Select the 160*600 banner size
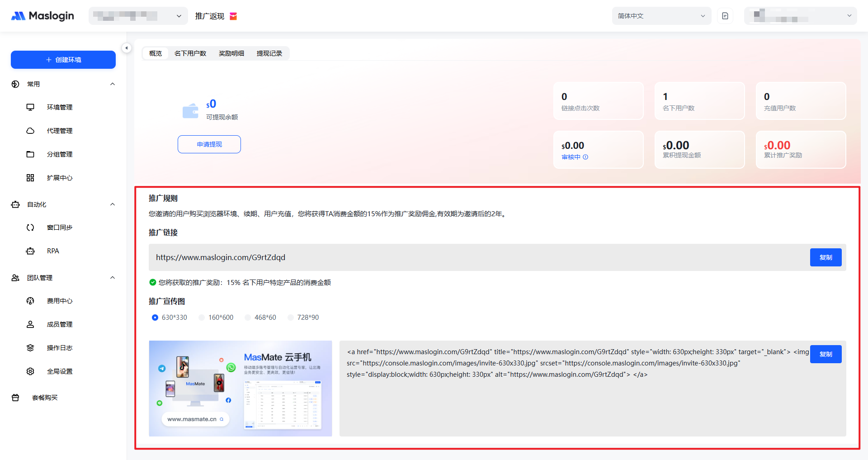 click(x=202, y=318)
